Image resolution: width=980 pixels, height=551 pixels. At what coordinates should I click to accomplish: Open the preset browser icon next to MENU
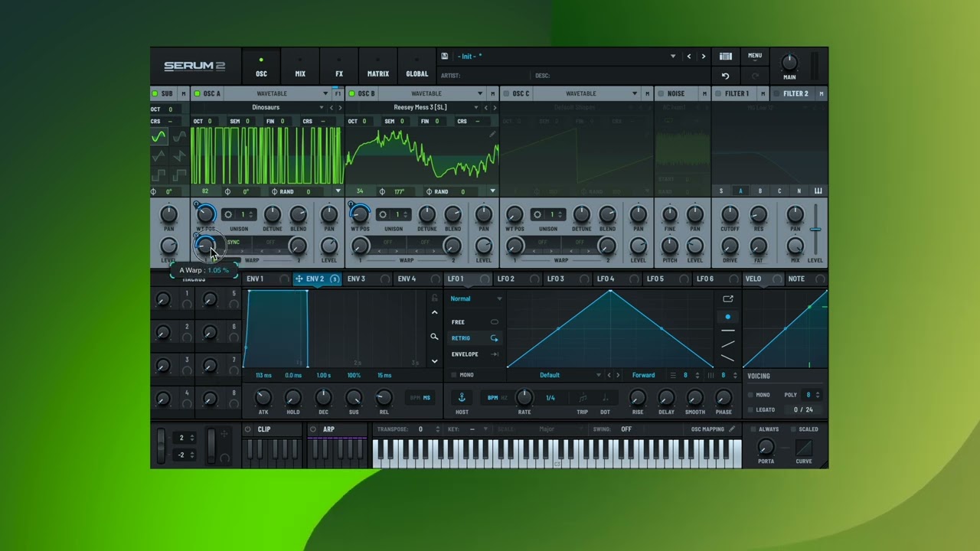[x=726, y=56]
